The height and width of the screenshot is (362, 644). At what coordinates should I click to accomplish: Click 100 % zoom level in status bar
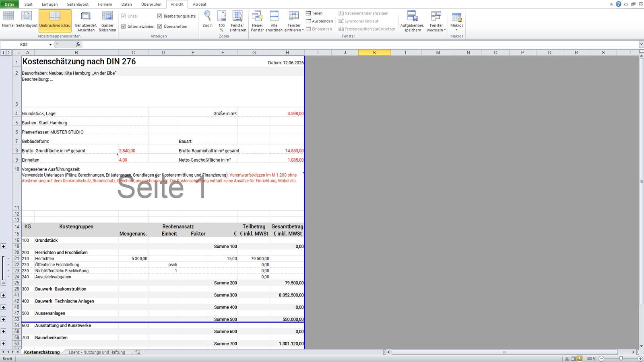(590, 359)
